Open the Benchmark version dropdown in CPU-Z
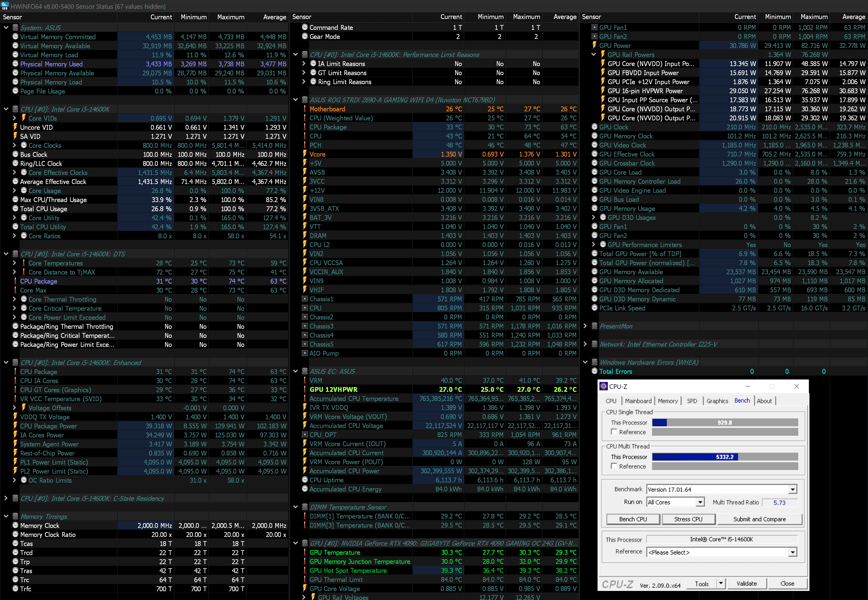868x600 pixels. point(793,490)
